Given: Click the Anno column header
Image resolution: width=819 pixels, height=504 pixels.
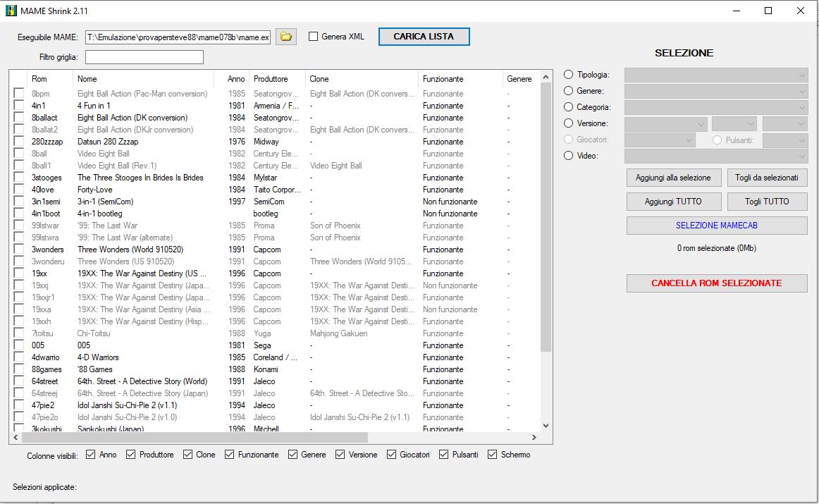Looking at the screenshot, I should coord(231,79).
